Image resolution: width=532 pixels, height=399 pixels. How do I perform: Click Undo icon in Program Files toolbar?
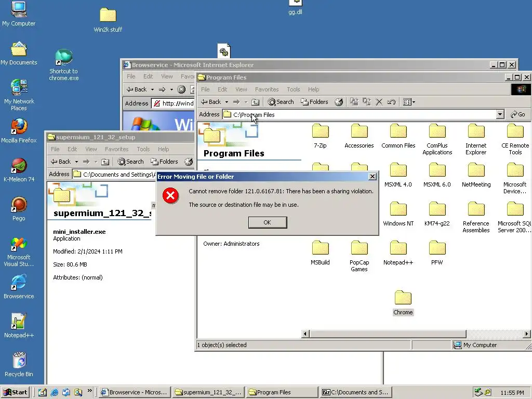click(x=391, y=102)
